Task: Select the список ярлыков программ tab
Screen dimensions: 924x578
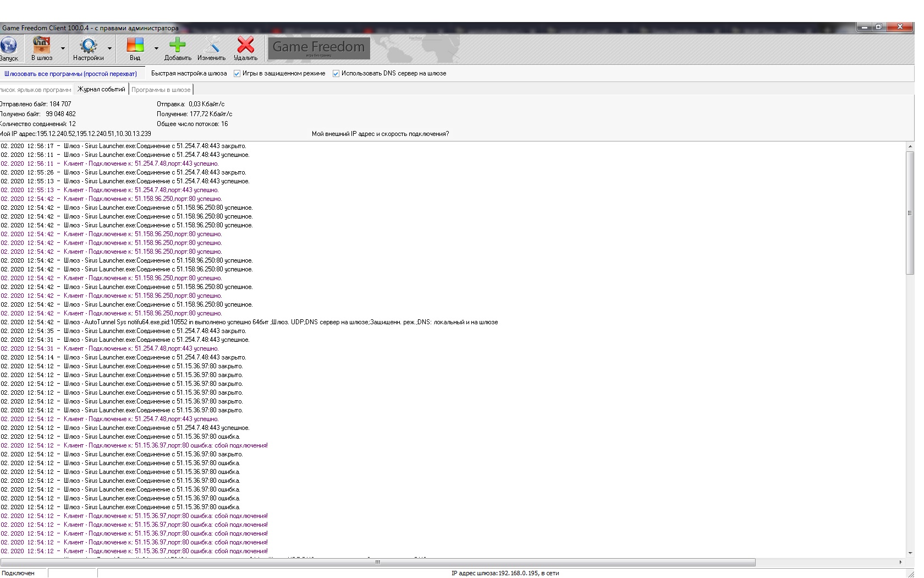Action: click(x=36, y=90)
